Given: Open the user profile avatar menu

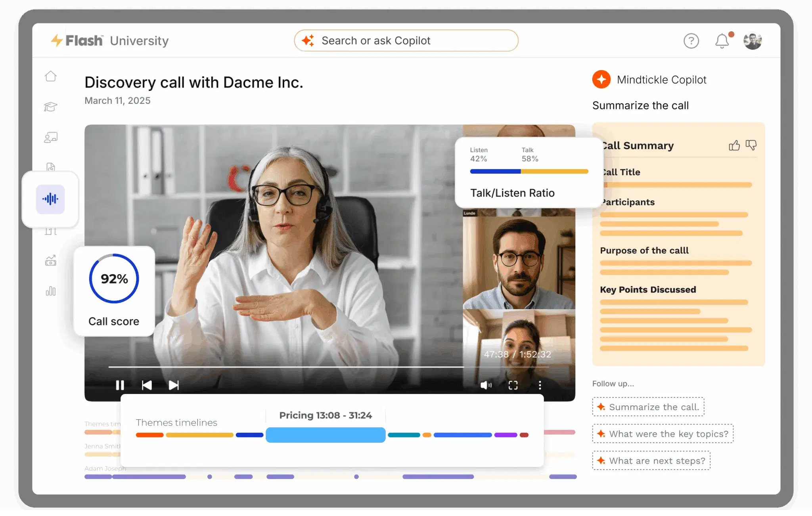Looking at the screenshot, I should tap(753, 41).
